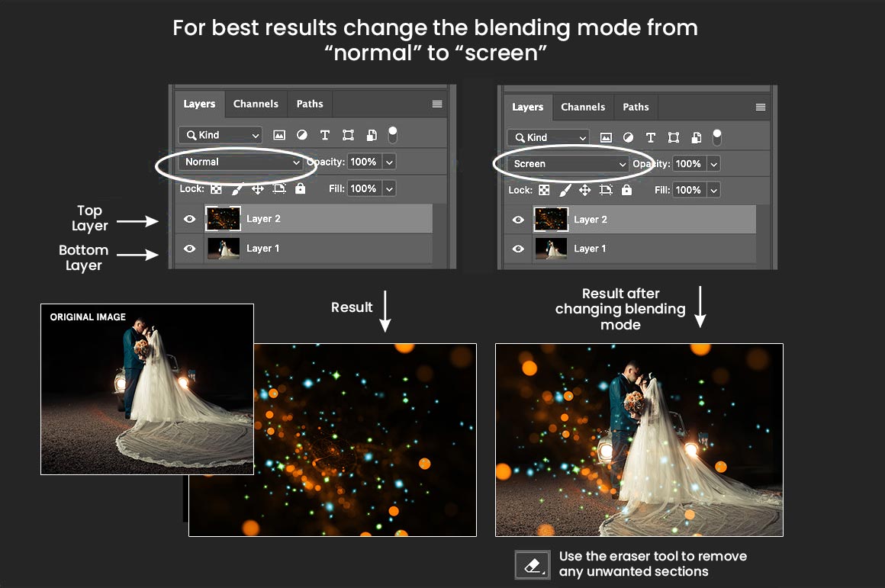This screenshot has height=588, width=885.
Task: Filter by shape layers in the Screen-mode panel
Action: tap(674, 137)
